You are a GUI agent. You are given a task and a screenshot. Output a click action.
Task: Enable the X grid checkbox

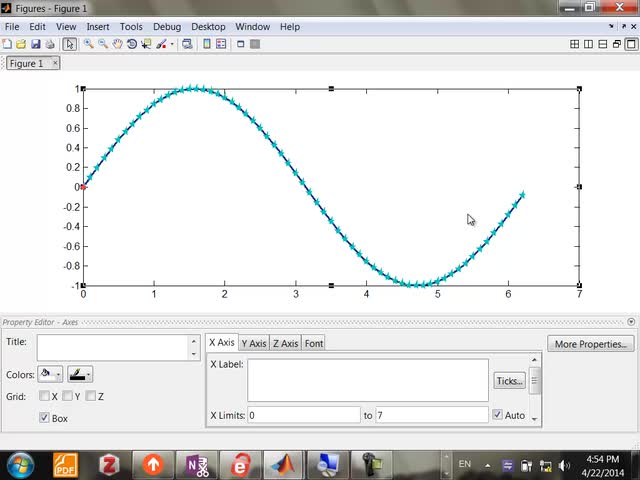pyautogui.click(x=44, y=396)
